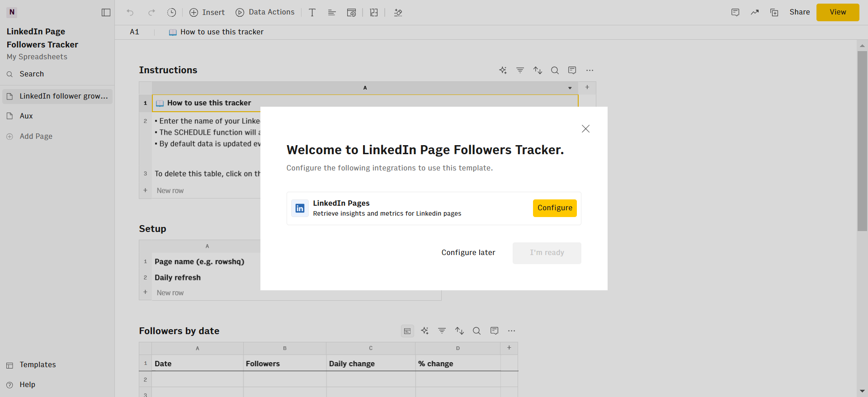Search within Followers by date table
The image size is (868, 397).
click(x=476, y=331)
